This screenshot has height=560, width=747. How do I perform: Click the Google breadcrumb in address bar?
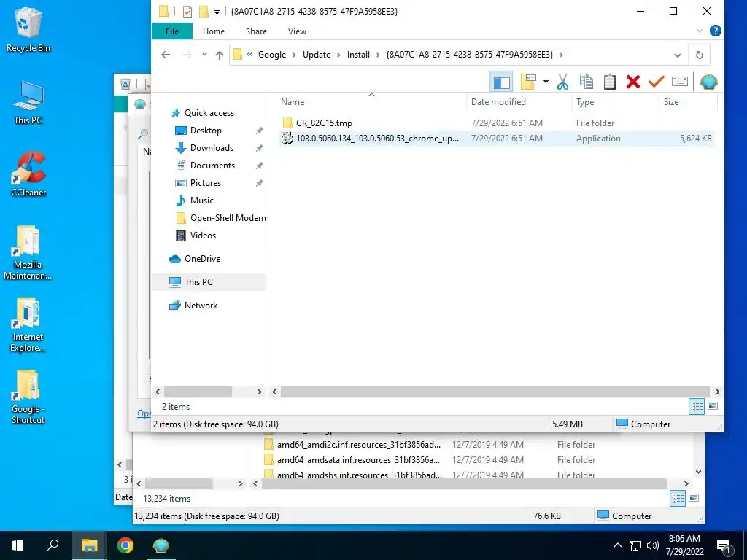click(272, 55)
